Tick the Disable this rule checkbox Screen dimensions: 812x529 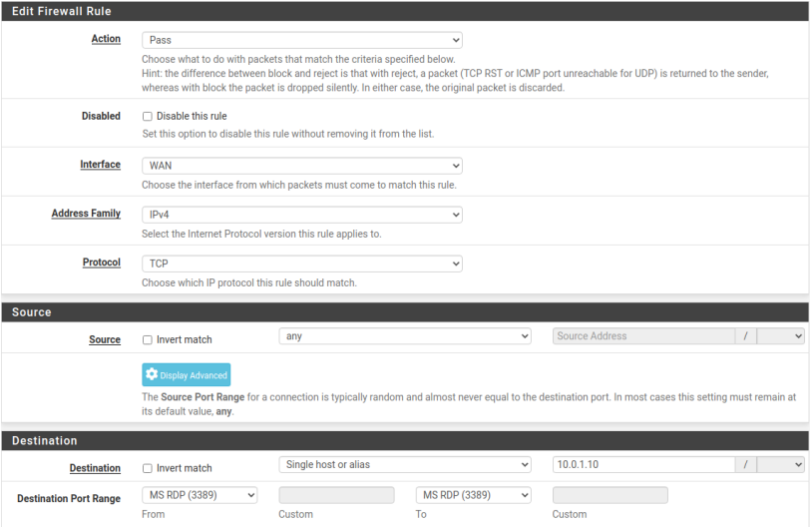pyautogui.click(x=148, y=116)
